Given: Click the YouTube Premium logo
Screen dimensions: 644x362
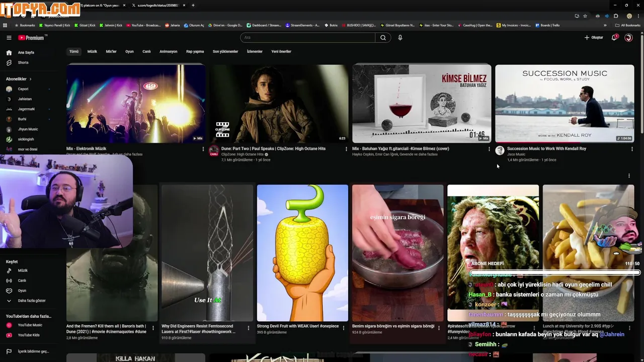Looking at the screenshot, I should pyautogui.click(x=31, y=38).
